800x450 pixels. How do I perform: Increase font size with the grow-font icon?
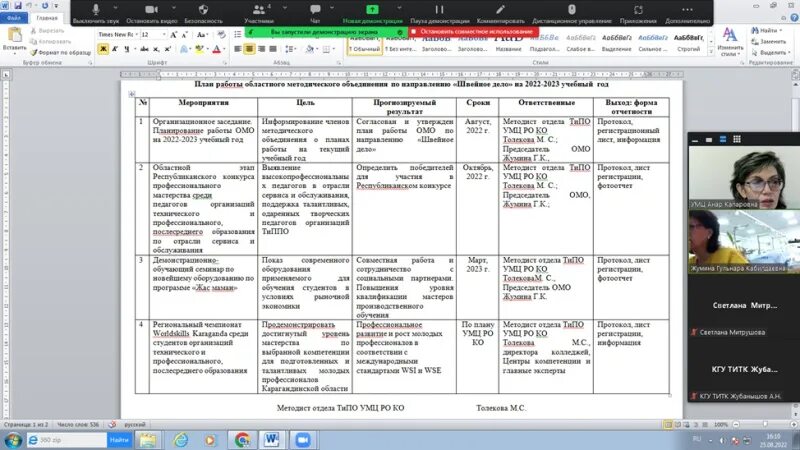[173, 34]
